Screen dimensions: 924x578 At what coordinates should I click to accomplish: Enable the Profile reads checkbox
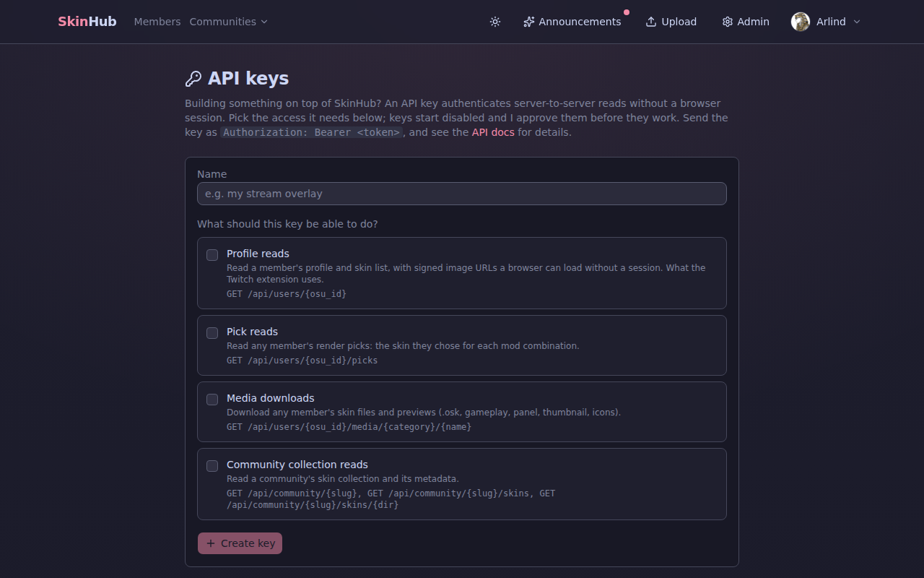pos(212,255)
